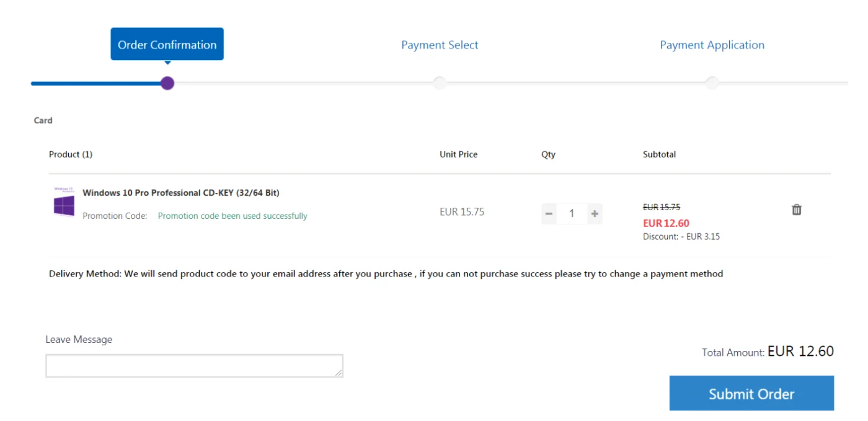Click the discounted EUR 12.60 subtotal
Image resolution: width=868 pixels, height=421 pixels.
point(666,223)
